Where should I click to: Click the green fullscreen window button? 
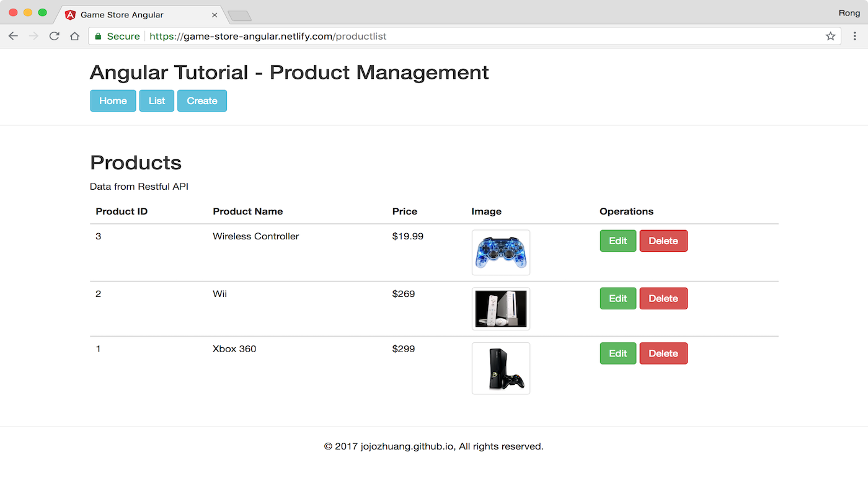(42, 12)
